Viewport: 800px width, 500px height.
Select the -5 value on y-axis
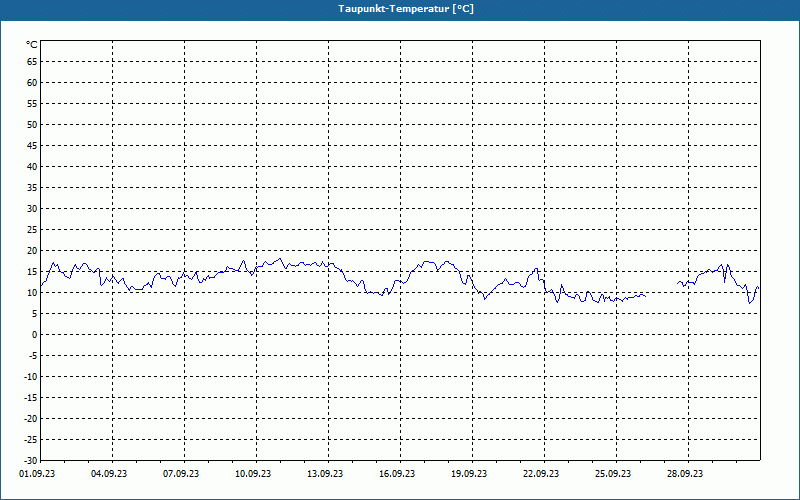[x=33, y=356]
